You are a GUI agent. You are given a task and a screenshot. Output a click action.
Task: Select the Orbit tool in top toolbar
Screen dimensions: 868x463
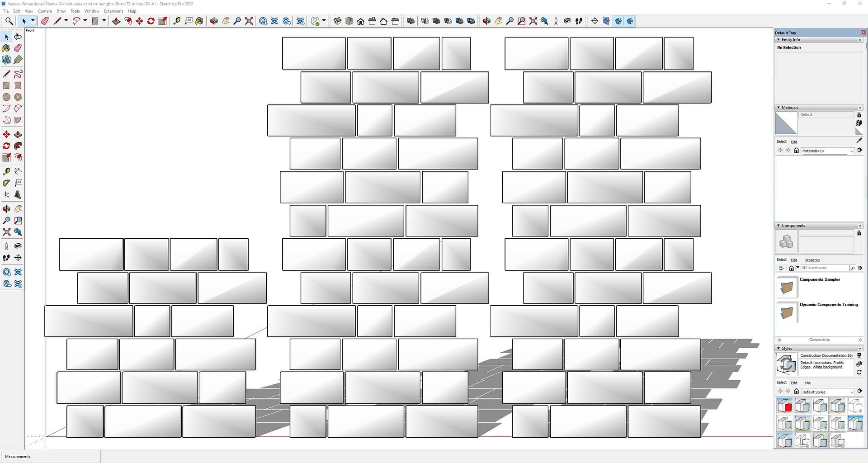coord(214,21)
